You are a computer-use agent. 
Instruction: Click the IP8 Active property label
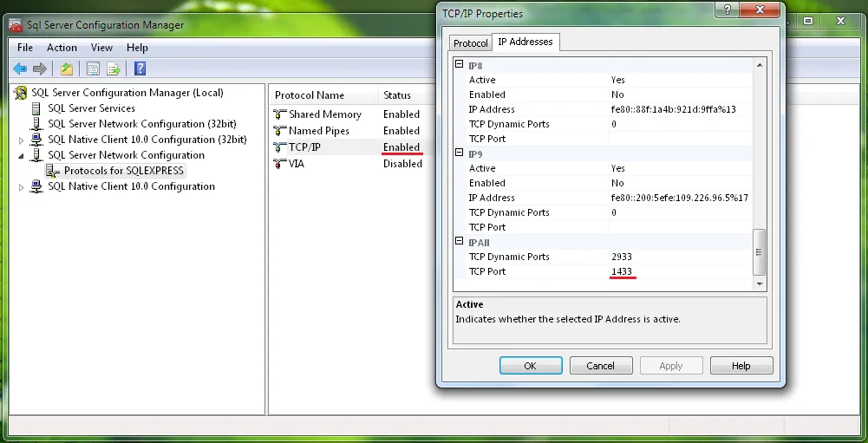coord(482,80)
